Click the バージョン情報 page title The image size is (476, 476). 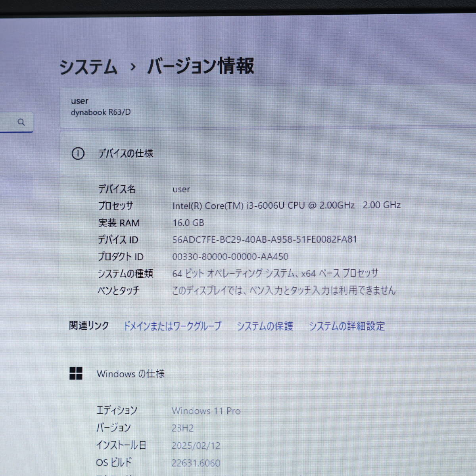coord(200,66)
